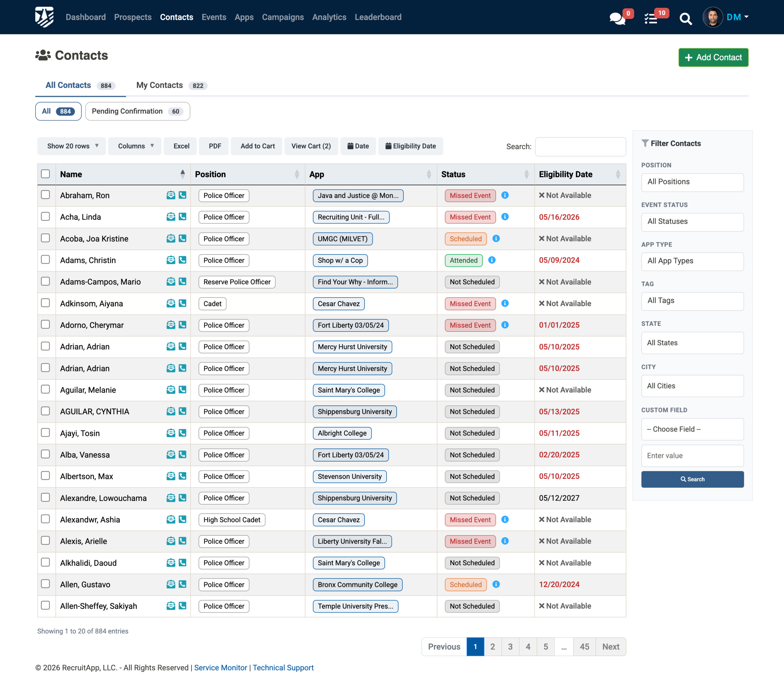Viewport: 784px width, 682px height.
Task: Info icon beside Allen, Gustavo's Scheduled status
Action: [496, 584]
